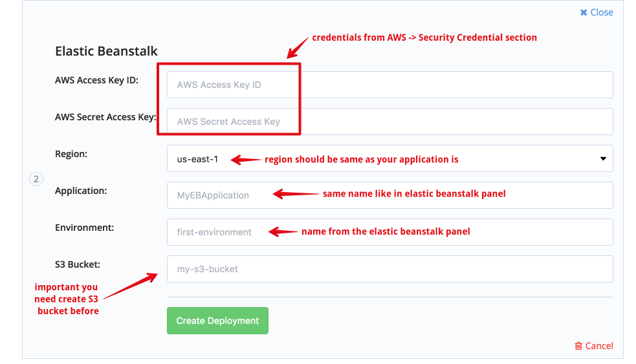
Task: Click the Close link text
Action: click(602, 12)
